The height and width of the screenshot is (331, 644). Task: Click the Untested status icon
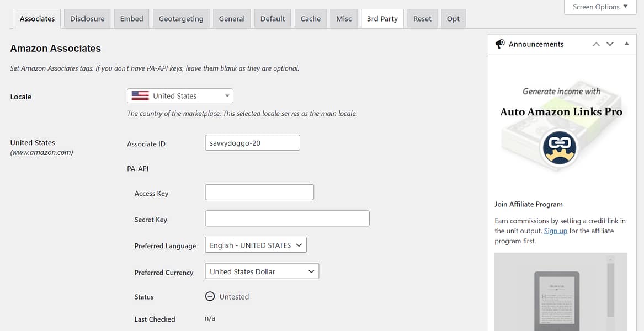point(210,296)
